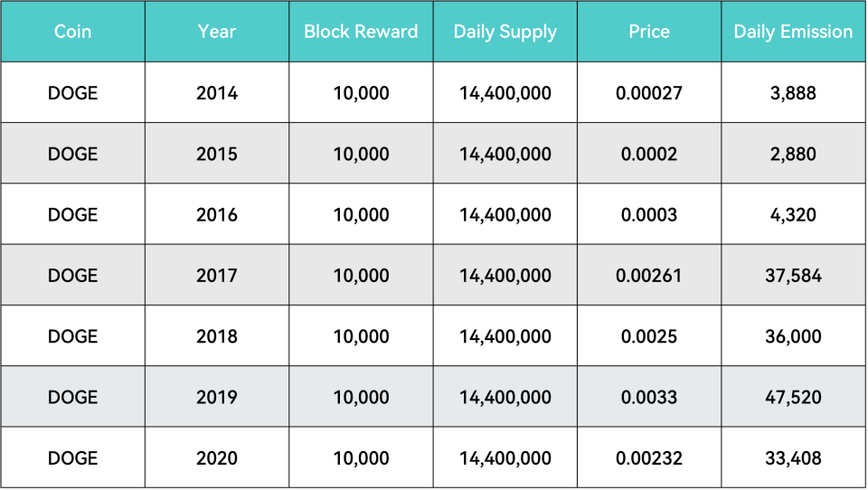This screenshot has height=490, width=868.
Task: Select the 33,408 emission value
Action: pos(793,458)
